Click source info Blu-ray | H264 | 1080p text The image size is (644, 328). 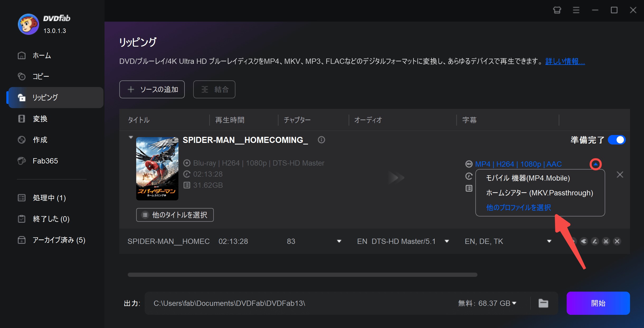(x=259, y=163)
